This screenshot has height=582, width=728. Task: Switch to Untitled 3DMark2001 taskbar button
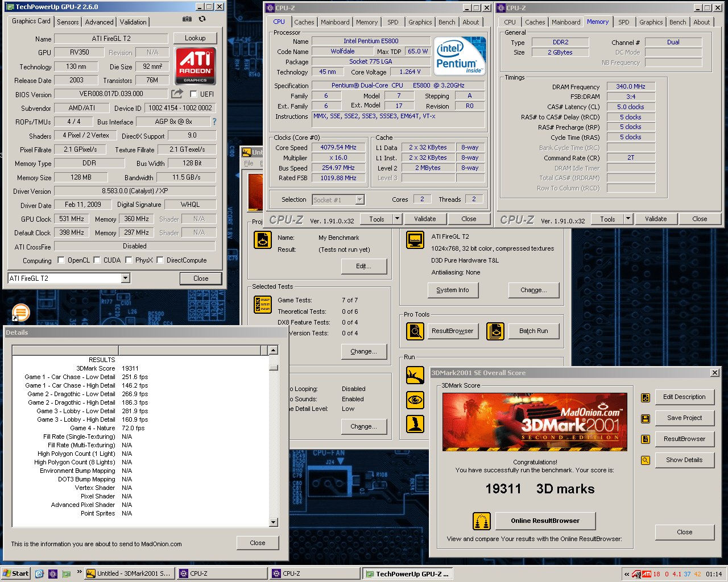(129, 574)
